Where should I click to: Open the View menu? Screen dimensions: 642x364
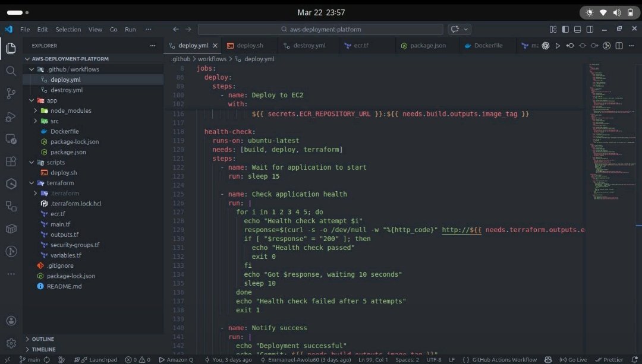coord(95,30)
